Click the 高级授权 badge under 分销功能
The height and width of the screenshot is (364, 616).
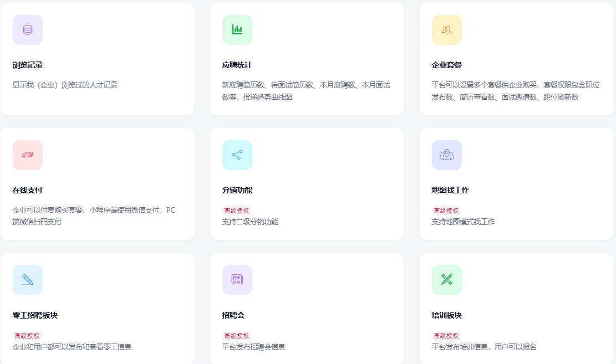tap(237, 211)
